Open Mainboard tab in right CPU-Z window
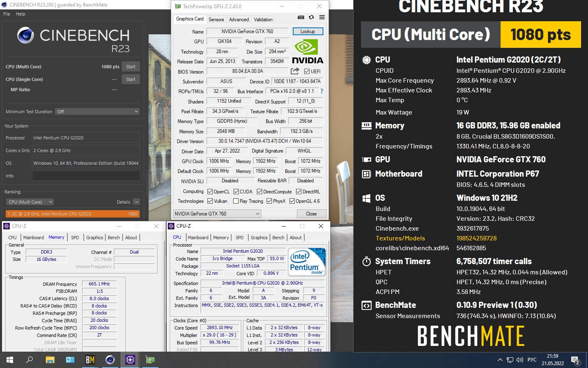Viewport: 588px width, 368px height. (x=198, y=238)
